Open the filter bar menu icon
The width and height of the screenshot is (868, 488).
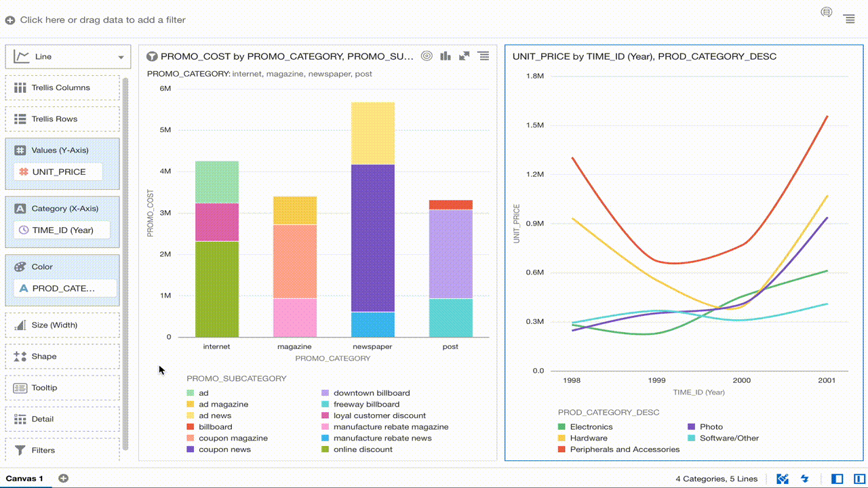[x=849, y=19]
